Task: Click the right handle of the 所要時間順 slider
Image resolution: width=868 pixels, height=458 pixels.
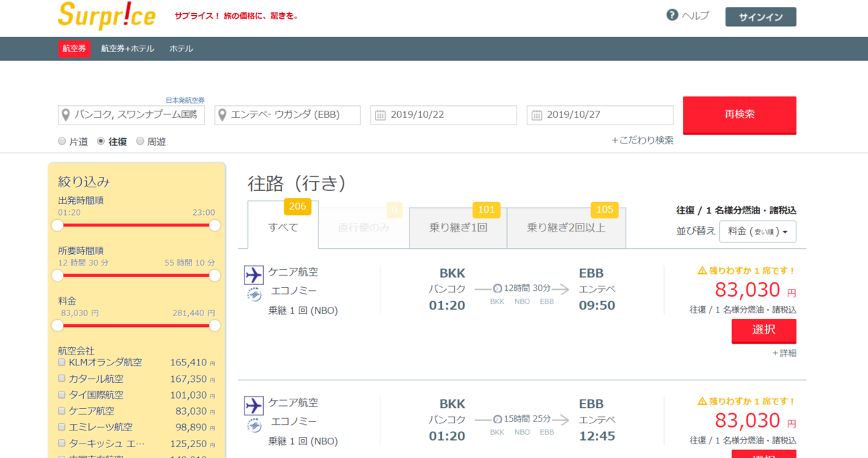Action: [215, 276]
